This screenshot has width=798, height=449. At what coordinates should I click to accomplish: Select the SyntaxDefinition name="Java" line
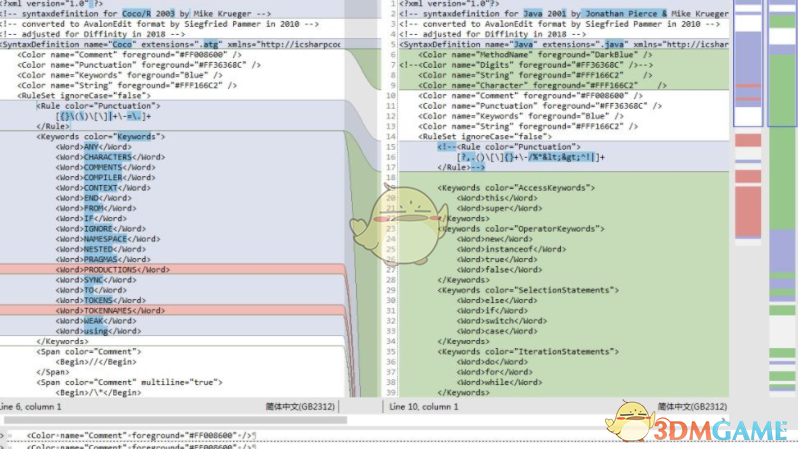coord(564,44)
